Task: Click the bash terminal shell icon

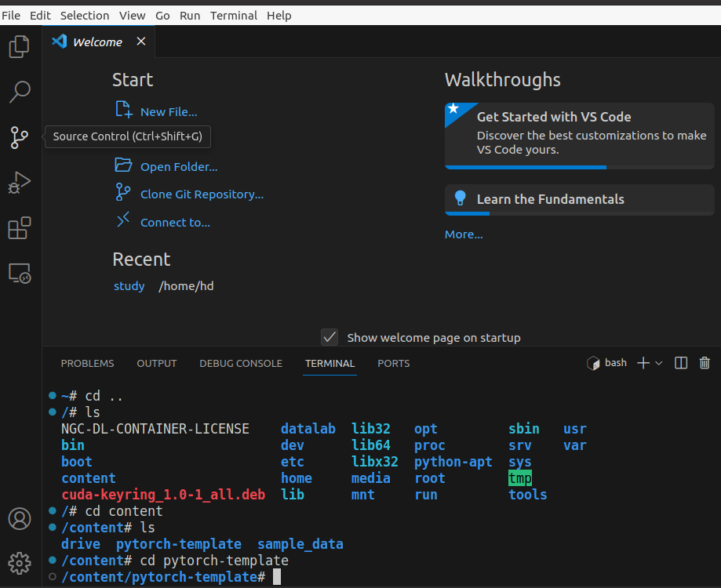Action: (593, 363)
